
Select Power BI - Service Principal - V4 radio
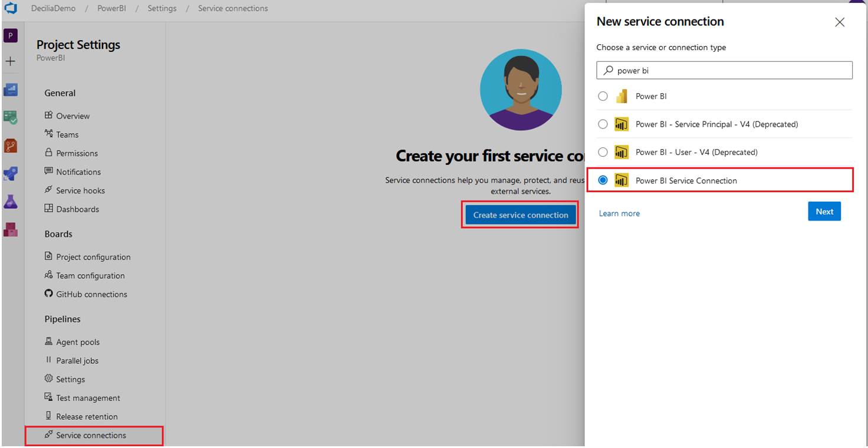click(x=603, y=124)
